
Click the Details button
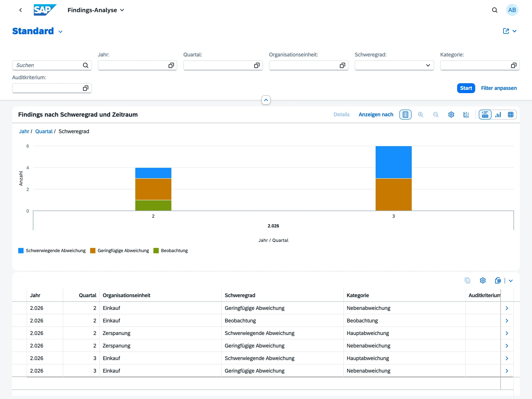(x=341, y=115)
